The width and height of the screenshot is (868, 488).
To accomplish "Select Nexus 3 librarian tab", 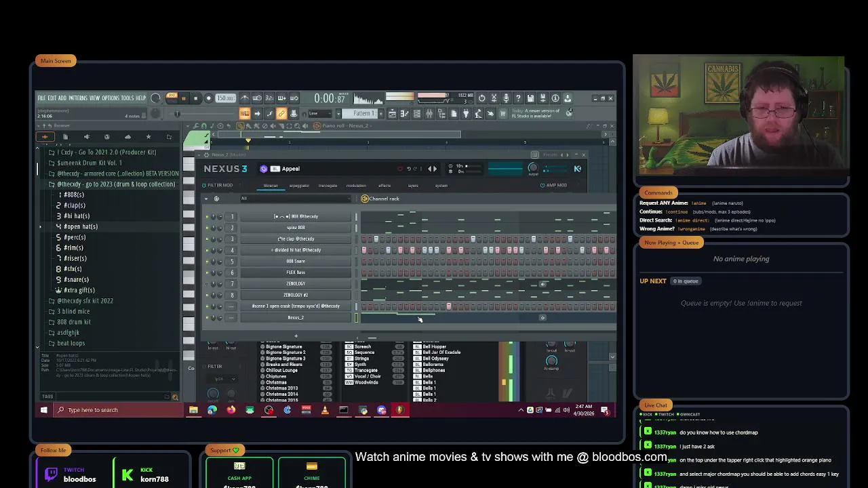I will pyautogui.click(x=271, y=186).
